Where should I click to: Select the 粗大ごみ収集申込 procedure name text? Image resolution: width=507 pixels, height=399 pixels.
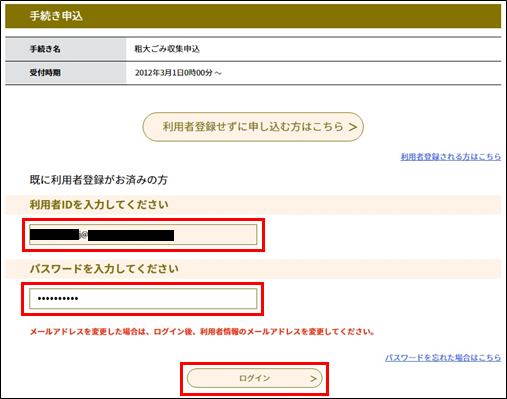(x=167, y=49)
